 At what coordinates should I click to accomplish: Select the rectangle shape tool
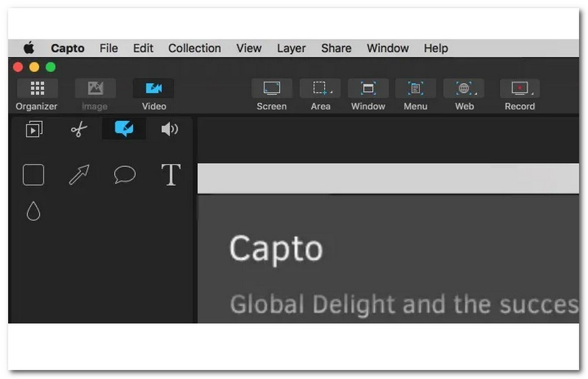pyautogui.click(x=34, y=175)
